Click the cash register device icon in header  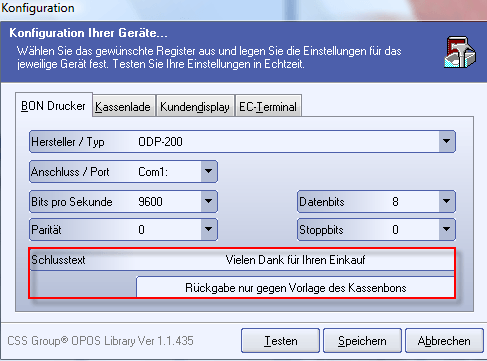pyautogui.click(x=460, y=52)
